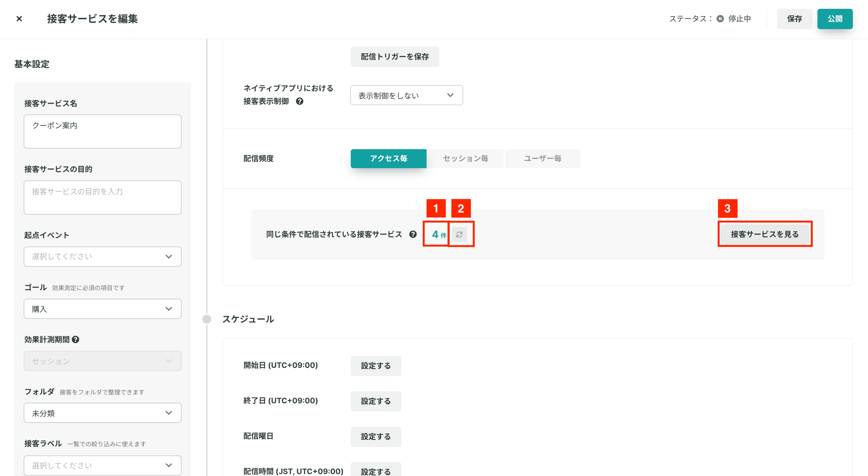Click the 基本設定 heading
This screenshot has width=868, height=476.
tap(32, 64)
